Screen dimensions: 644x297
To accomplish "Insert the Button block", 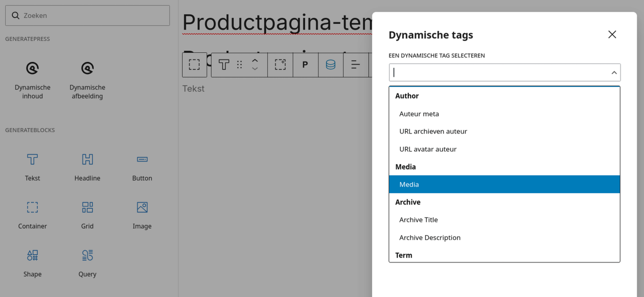I will tap(142, 167).
